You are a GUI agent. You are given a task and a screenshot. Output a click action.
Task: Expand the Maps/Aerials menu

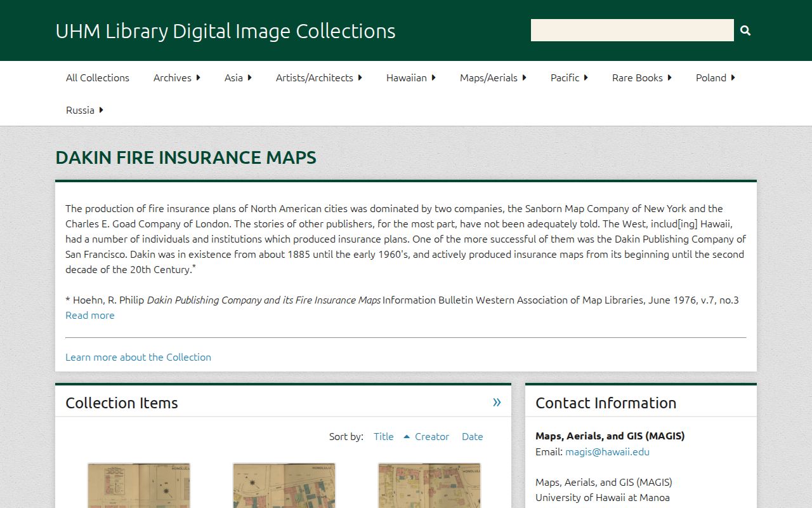493,77
